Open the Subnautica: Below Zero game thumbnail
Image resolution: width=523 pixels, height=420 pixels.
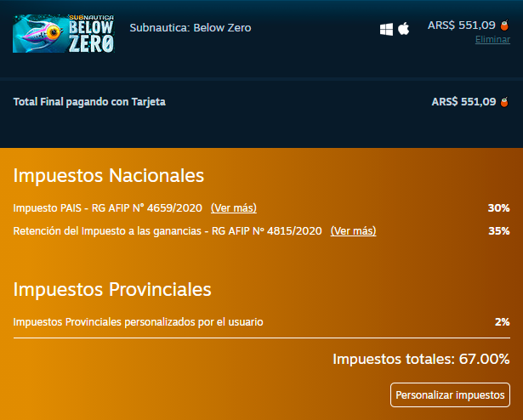[x=64, y=33]
